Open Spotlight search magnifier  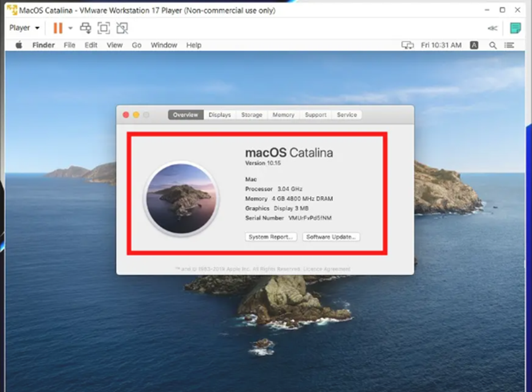493,45
